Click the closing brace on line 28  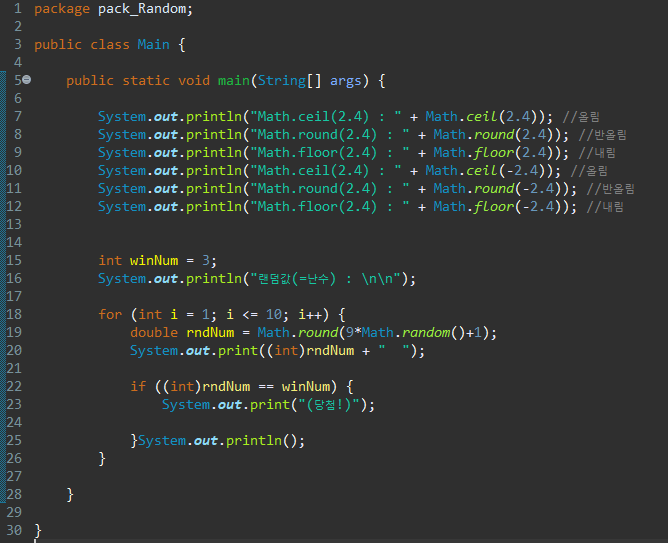pos(70,495)
